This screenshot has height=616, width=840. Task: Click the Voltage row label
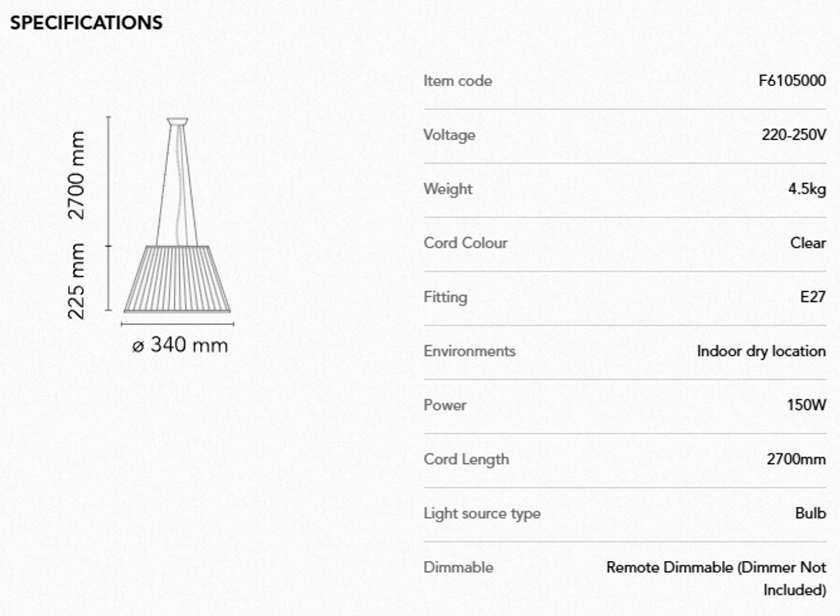[449, 135]
